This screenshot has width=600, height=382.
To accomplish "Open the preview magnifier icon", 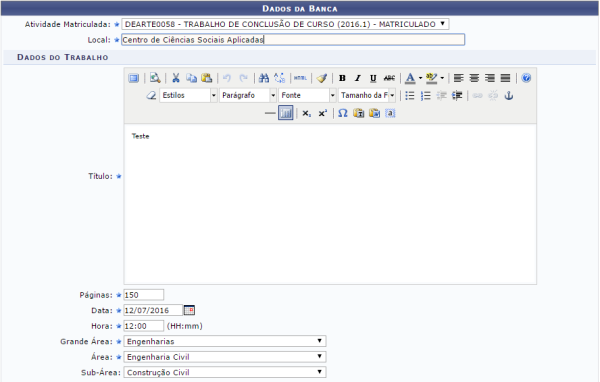I will (155, 78).
